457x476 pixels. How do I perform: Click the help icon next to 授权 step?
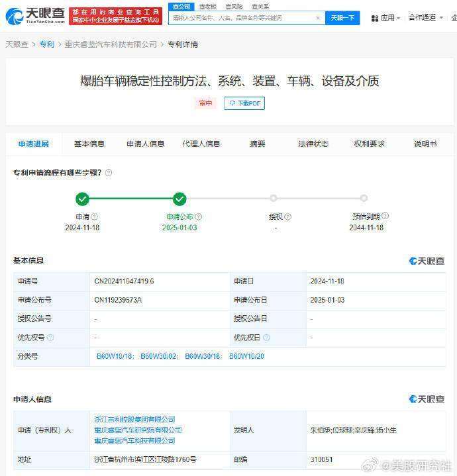point(288,216)
